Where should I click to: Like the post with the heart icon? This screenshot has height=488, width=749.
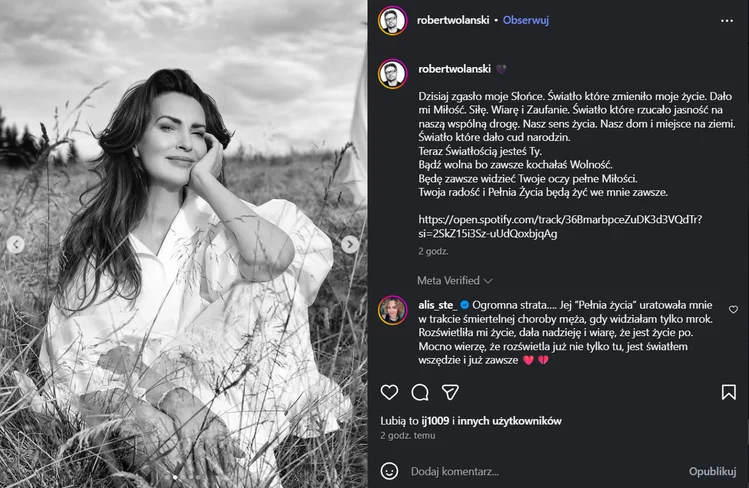tap(389, 392)
